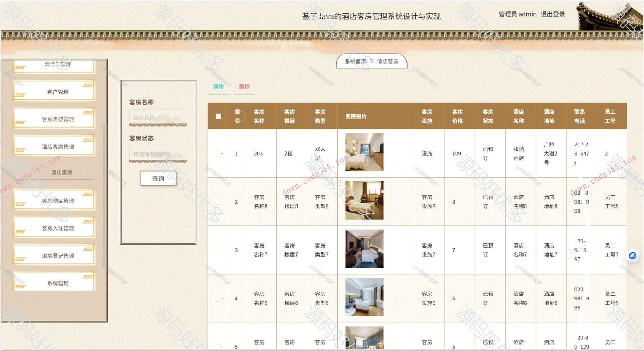Viewport: 644px width, 351px height.
Task: Add a new room with 新增
Action: [218, 87]
